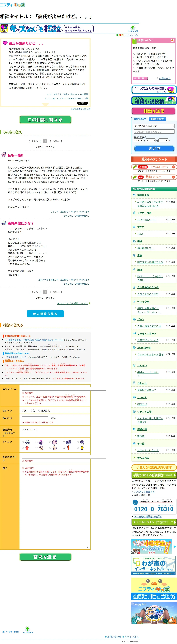Click the しゅみ・スポーツ category icon
The width and height of the screenshot is (177, 644).
click(x=134, y=333)
